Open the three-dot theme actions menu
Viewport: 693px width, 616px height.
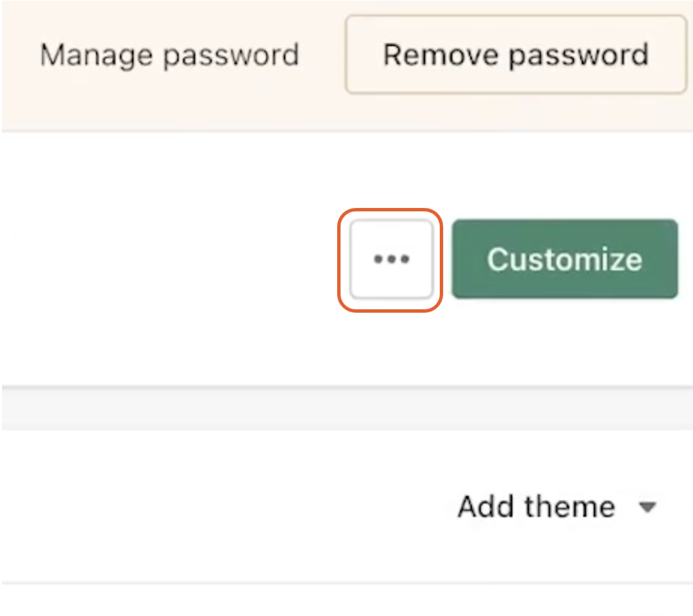391,259
